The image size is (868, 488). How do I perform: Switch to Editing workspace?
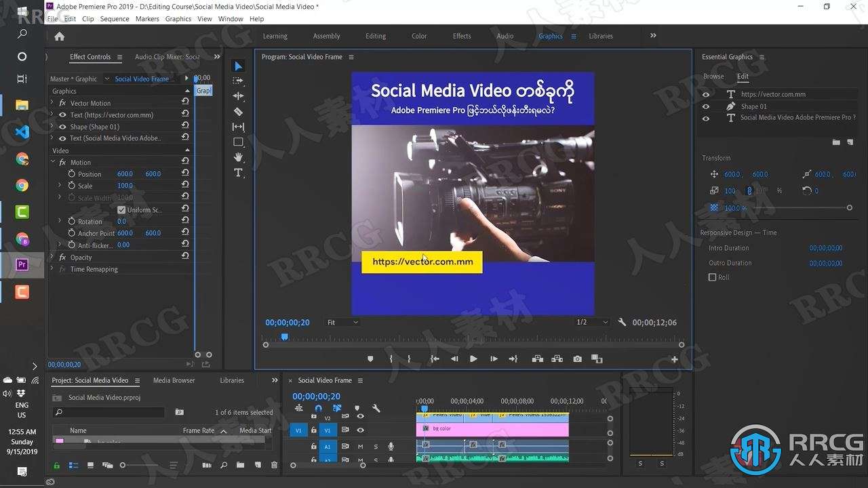[x=376, y=37]
